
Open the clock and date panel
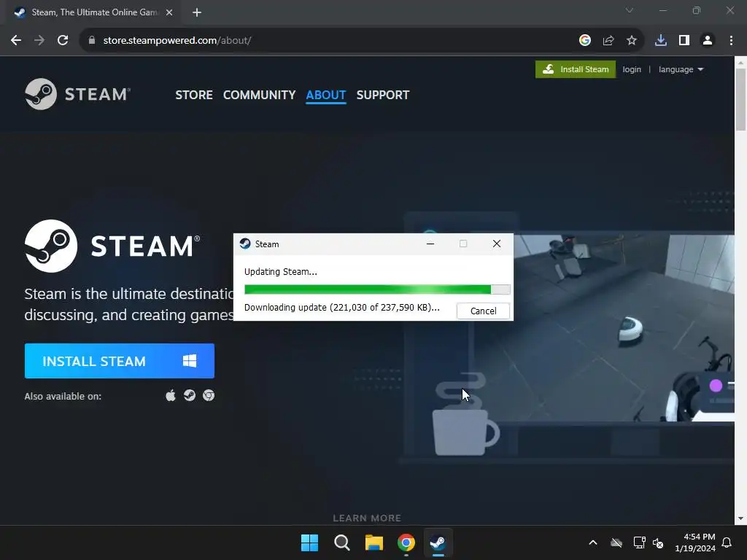click(x=695, y=542)
